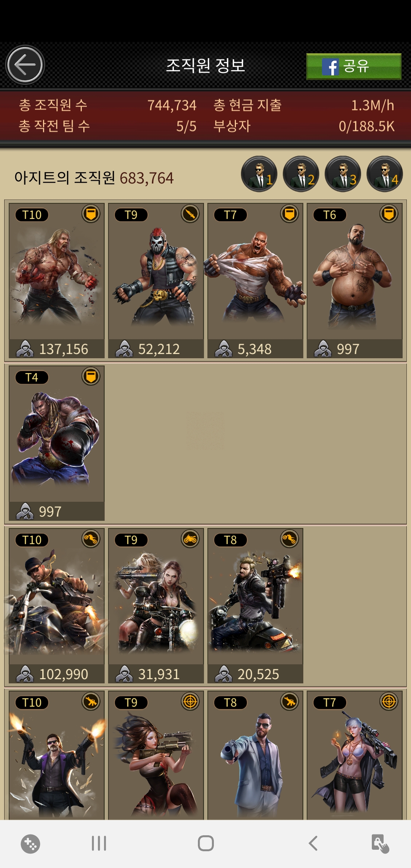Open operation team 1 icon
Viewport: 411px width, 868px height.
259,174
